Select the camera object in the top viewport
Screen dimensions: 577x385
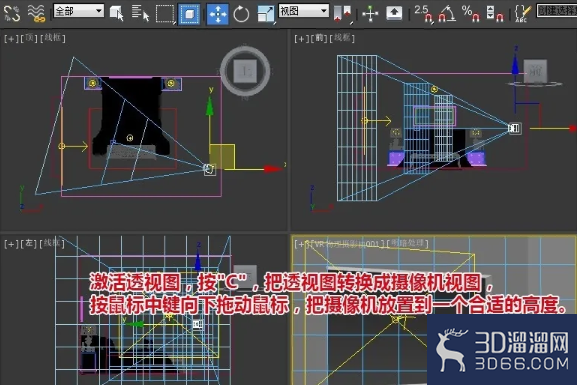[209, 169]
